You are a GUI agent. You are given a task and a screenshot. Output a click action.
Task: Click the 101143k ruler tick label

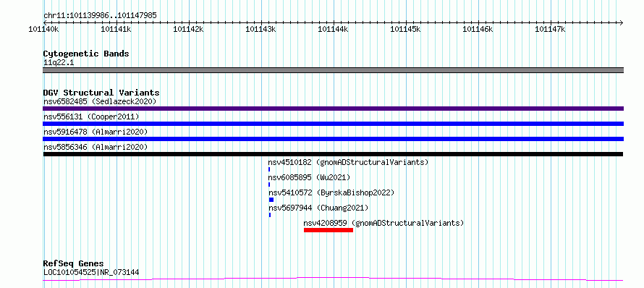pos(260,29)
